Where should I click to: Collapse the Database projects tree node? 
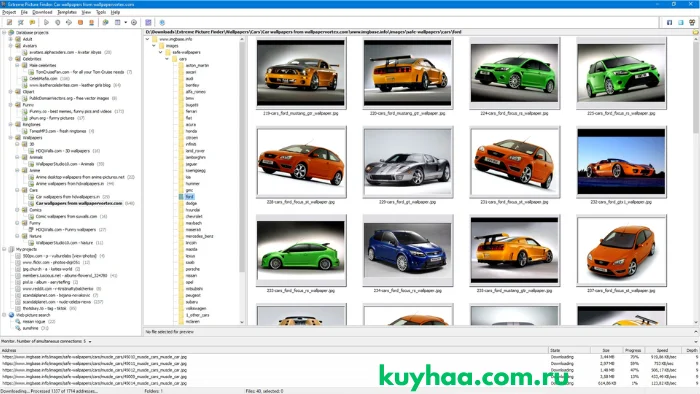pyautogui.click(x=4, y=33)
